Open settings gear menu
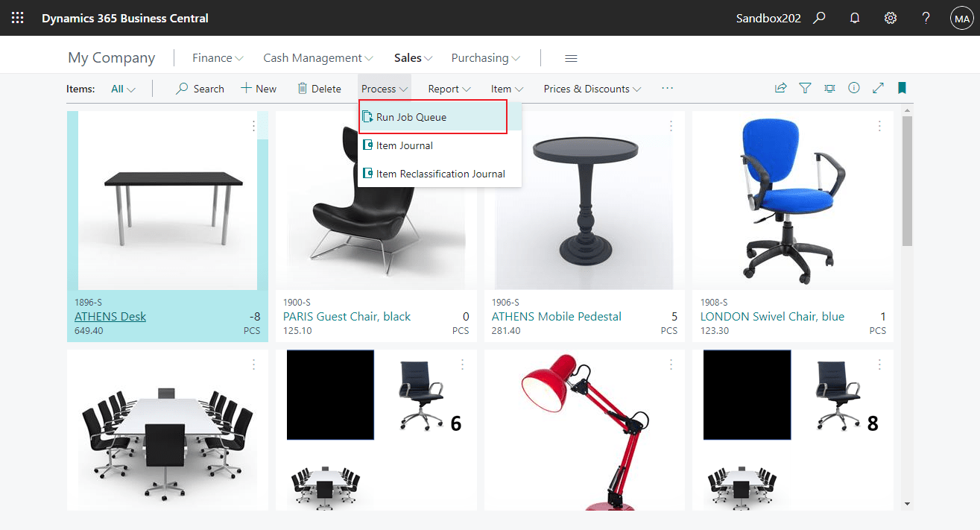This screenshot has width=980, height=530. coord(890,17)
